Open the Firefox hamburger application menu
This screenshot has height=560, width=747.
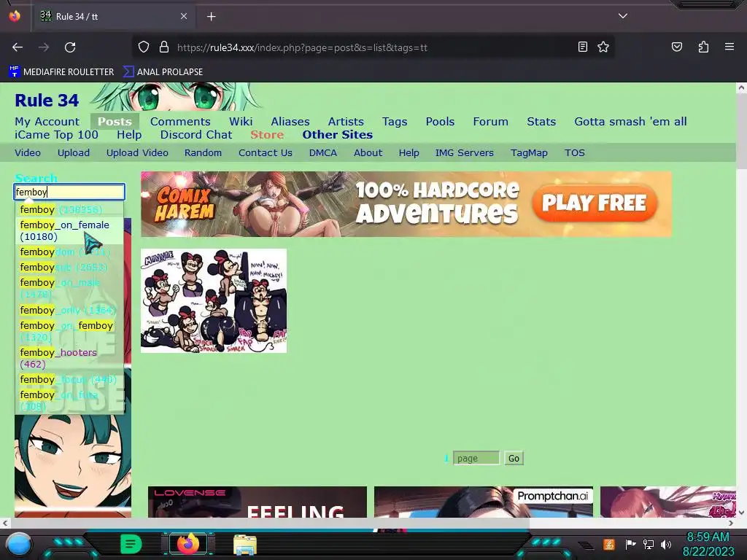click(x=729, y=47)
